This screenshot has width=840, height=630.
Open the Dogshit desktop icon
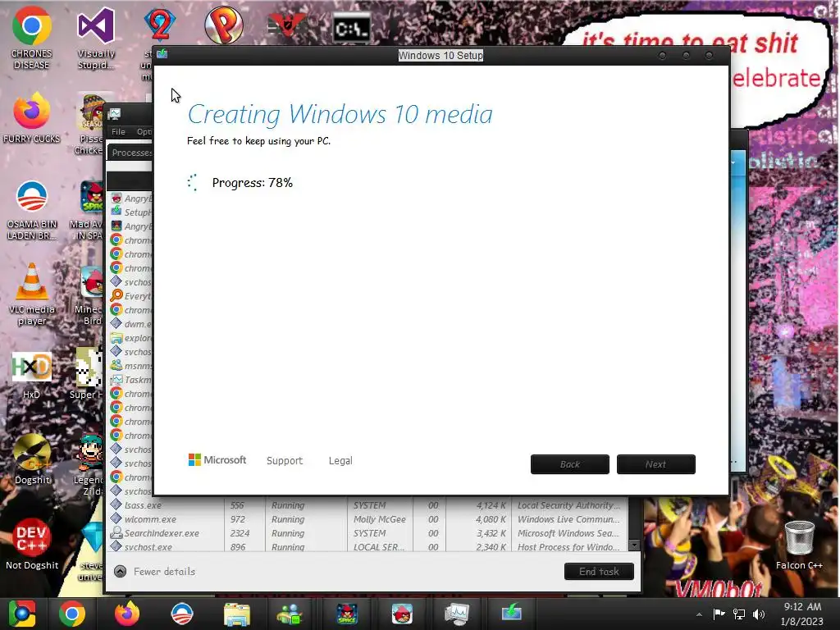click(x=32, y=459)
